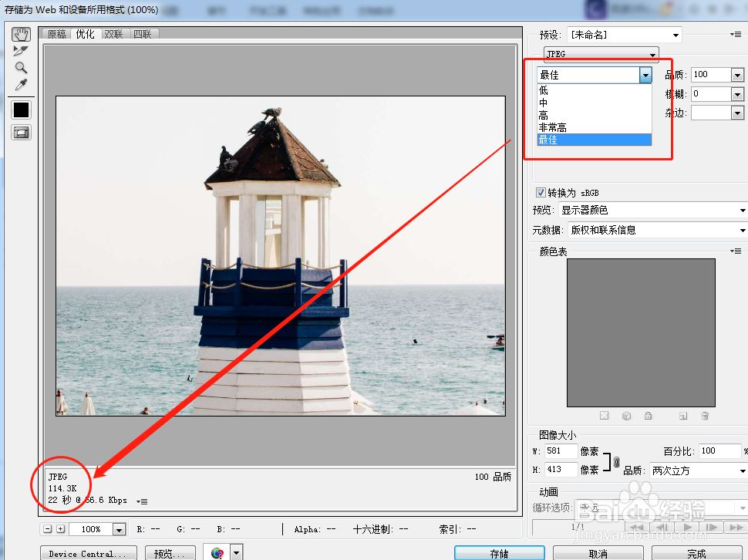Click the first frame animation button
The height and width of the screenshot is (560, 748).
pyautogui.click(x=636, y=527)
